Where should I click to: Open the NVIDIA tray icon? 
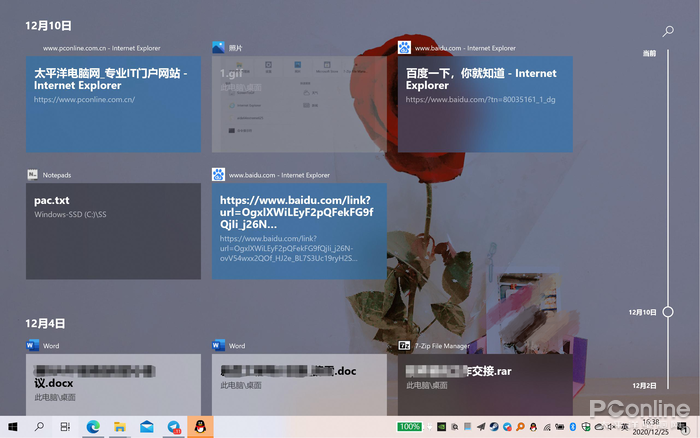coord(441,427)
